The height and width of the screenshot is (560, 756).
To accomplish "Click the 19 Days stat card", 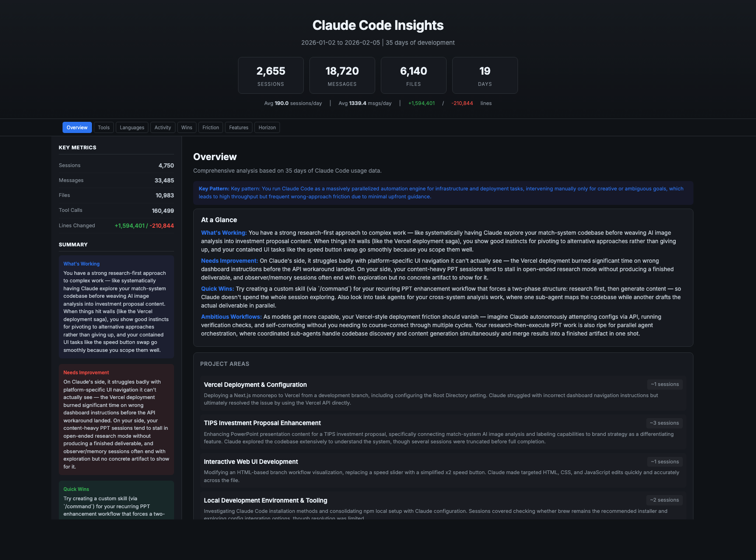I will pos(485,76).
